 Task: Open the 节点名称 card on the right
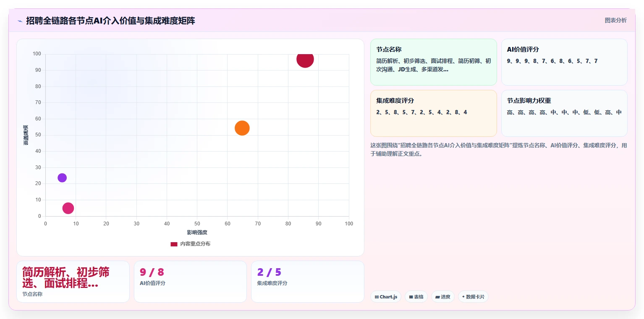pos(433,62)
